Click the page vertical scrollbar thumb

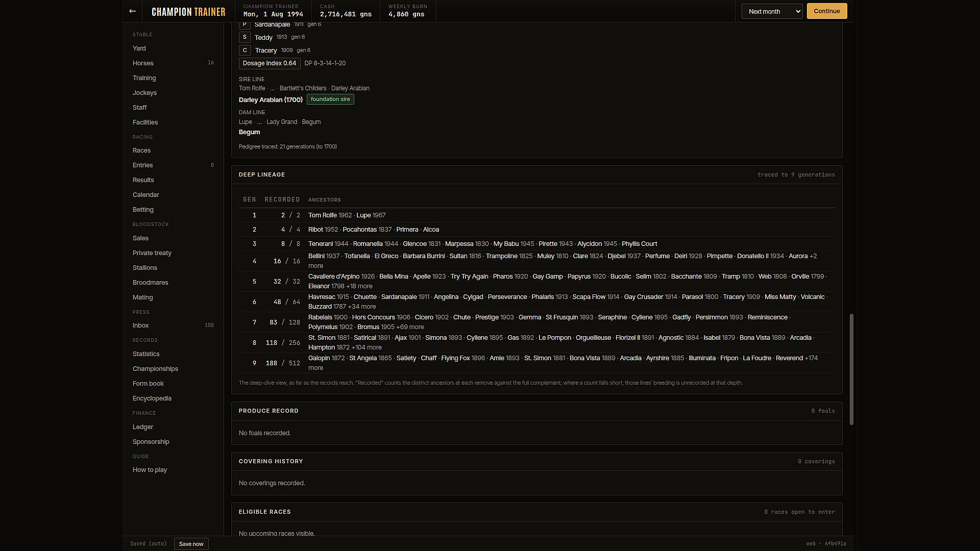point(851,369)
